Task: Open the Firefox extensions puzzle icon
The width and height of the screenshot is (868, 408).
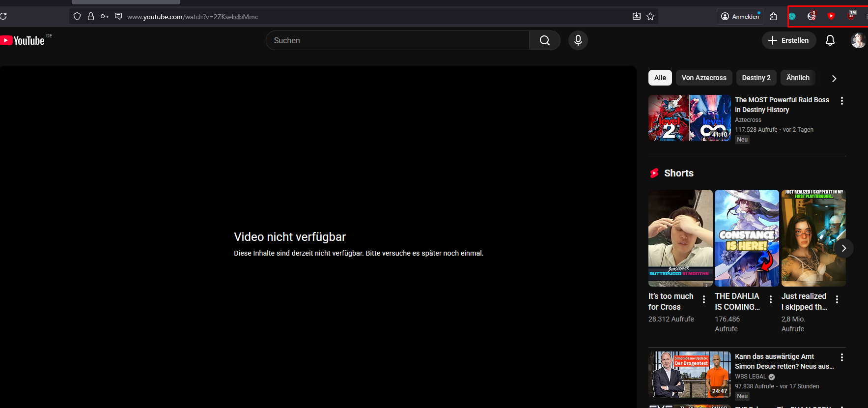Action: pos(773,16)
